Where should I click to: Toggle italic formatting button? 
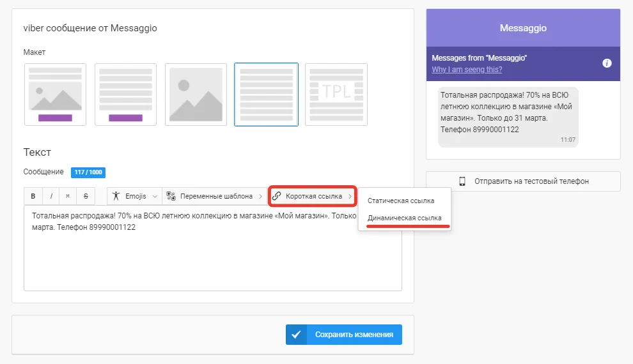[51, 196]
